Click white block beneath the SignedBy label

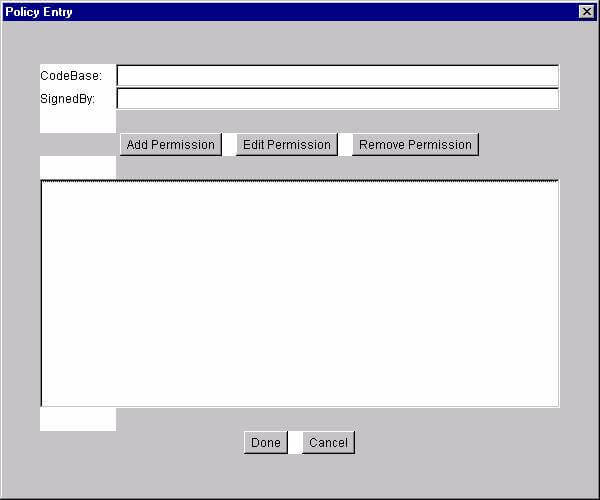pyautogui.click(x=78, y=121)
